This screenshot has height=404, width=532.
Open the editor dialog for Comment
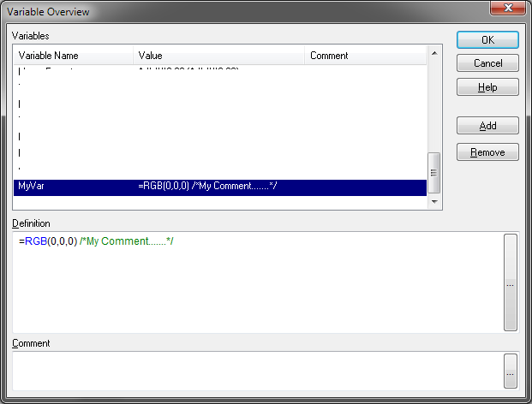tap(511, 371)
